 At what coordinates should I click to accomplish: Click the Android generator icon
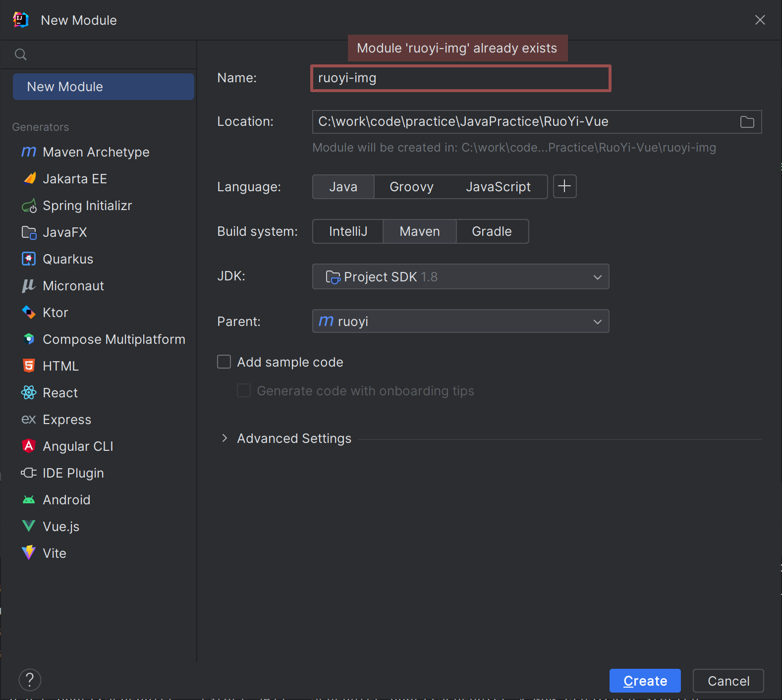point(29,500)
